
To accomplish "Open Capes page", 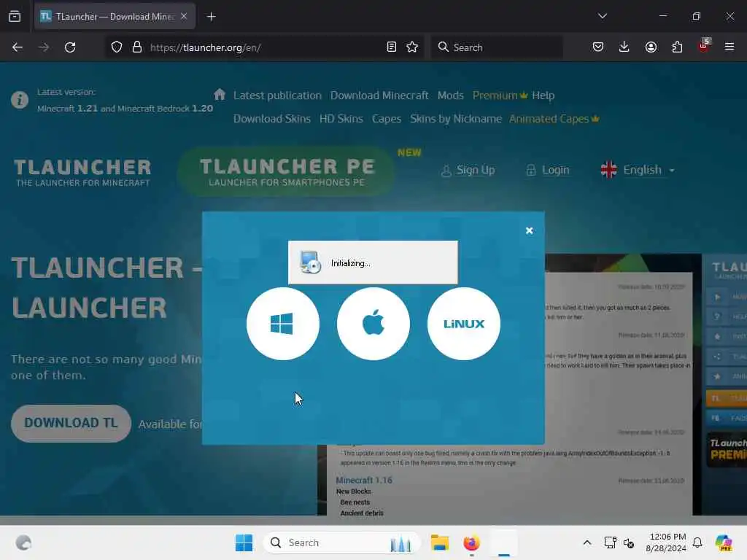I will (387, 119).
